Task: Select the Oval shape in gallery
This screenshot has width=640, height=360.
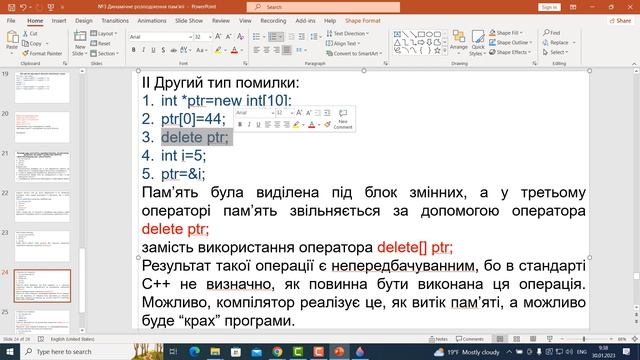Action: (429, 34)
